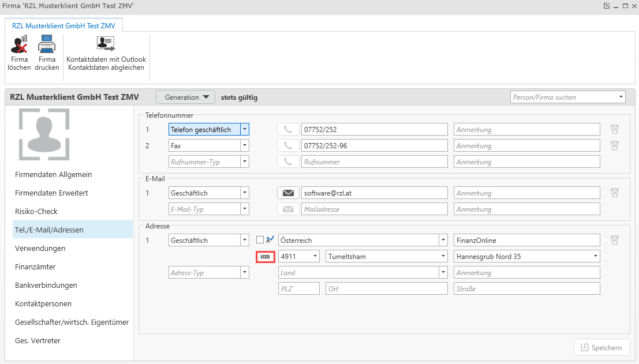This screenshot has height=364, width=639.
Task: Click the Firma drucken printer icon
Action: click(x=47, y=44)
